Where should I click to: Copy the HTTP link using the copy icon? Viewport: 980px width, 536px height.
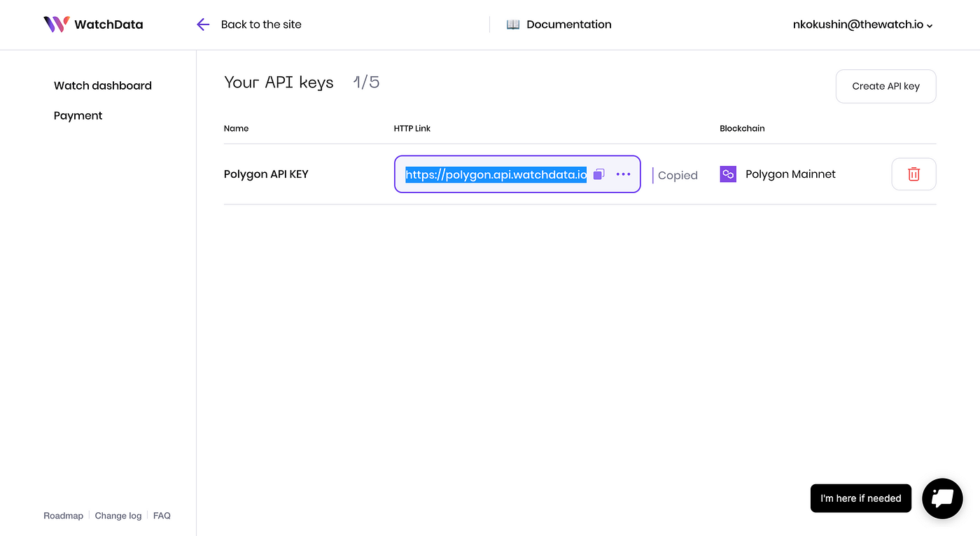(598, 174)
